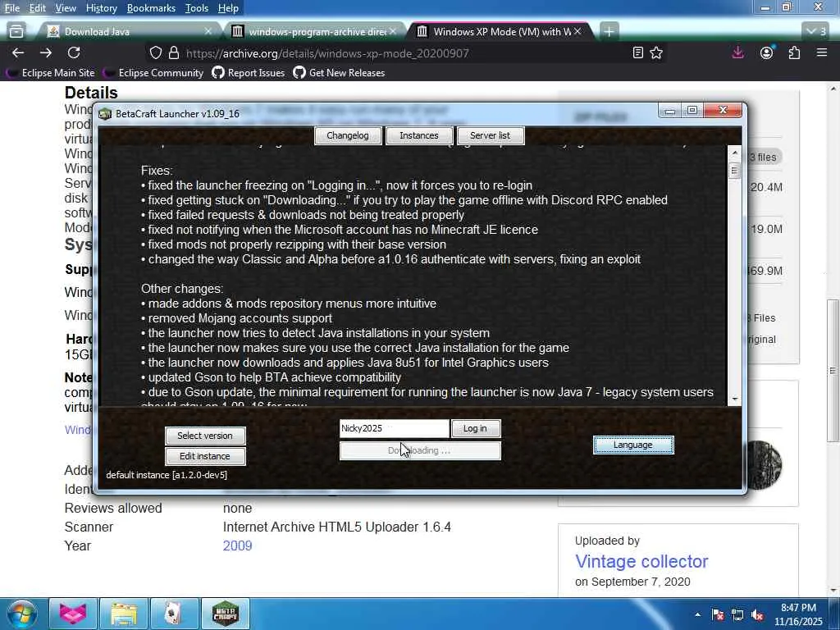Open the muted volume tray icon
This screenshot has width=840, height=630.
coord(757,614)
